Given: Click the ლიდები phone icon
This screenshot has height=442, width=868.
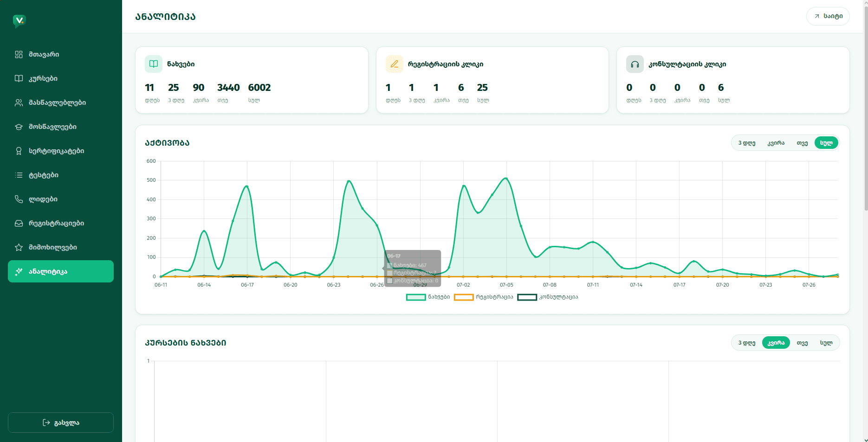Looking at the screenshot, I should pyautogui.click(x=19, y=199).
